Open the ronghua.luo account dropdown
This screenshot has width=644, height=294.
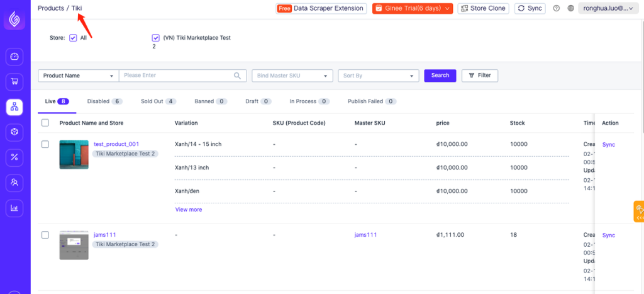(608, 8)
